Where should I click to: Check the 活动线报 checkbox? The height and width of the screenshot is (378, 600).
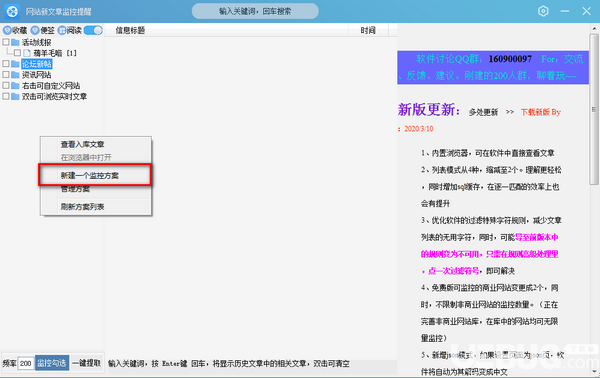(6, 42)
